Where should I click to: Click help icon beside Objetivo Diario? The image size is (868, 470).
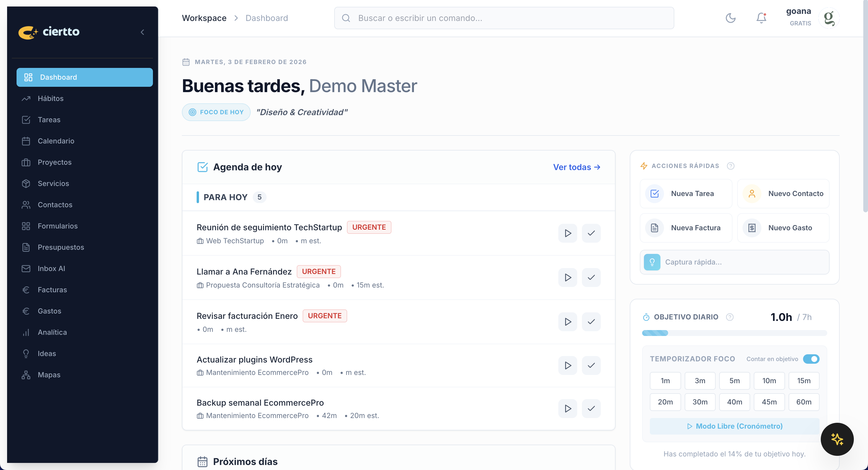730,317
